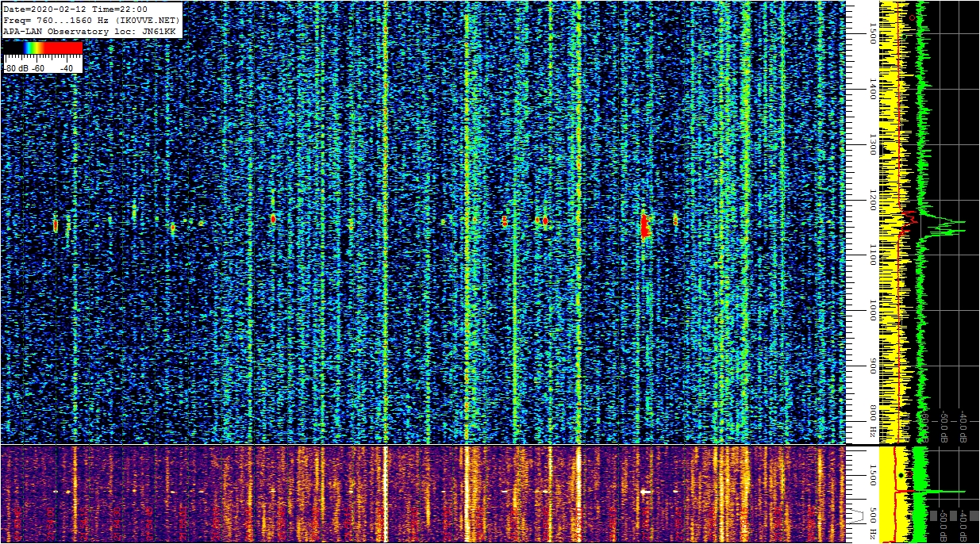This screenshot has height=544, width=980.
Task: Click the 1500 label on the lower frequency axis
Action: click(873, 474)
